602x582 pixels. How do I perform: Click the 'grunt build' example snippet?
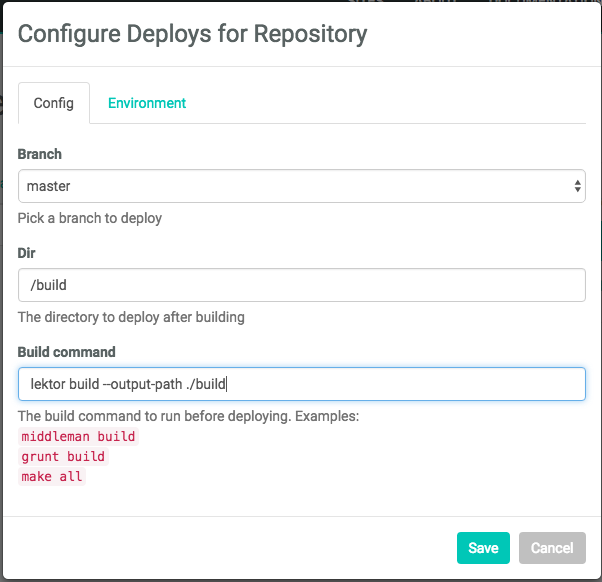coord(63,456)
